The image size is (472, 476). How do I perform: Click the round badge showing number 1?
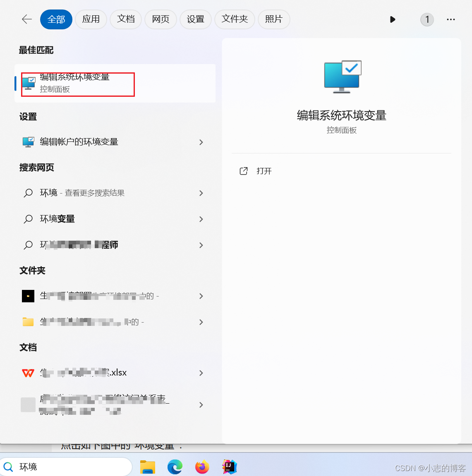point(427,19)
